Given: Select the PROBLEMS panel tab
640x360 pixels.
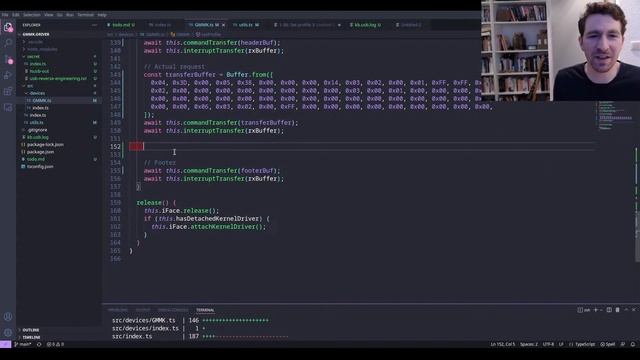Looking at the screenshot, I should (118, 310).
